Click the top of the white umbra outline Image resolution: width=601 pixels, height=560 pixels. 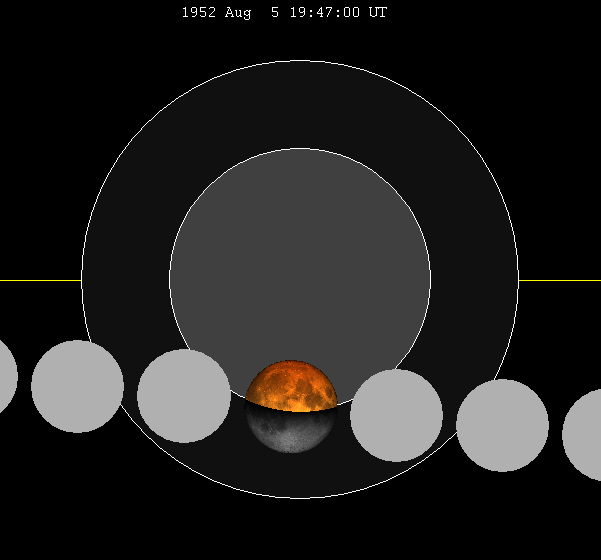(x=300, y=149)
